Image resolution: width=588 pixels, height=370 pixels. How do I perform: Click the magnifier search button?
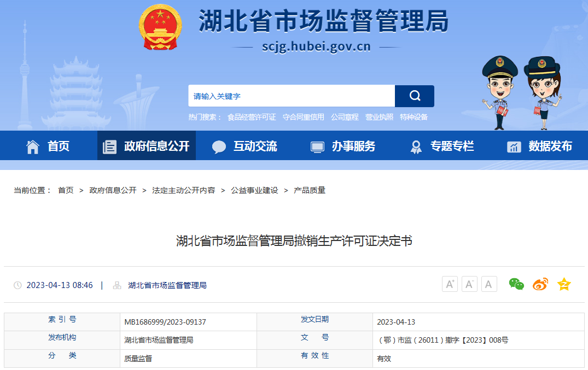(415, 96)
